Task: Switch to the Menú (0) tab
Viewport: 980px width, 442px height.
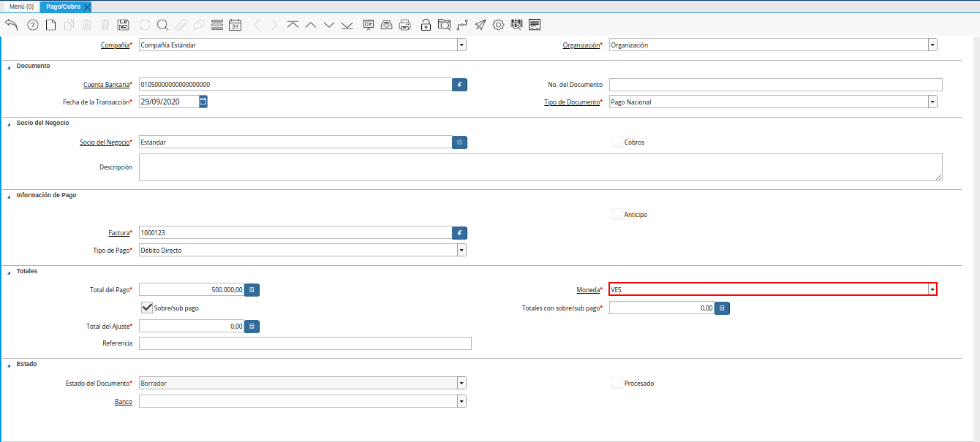Action: click(20, 7)
